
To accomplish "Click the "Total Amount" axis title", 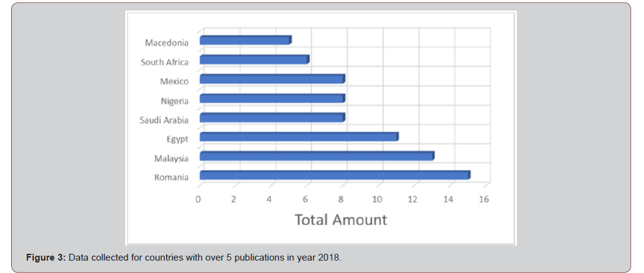I will [x=340, y=220].
